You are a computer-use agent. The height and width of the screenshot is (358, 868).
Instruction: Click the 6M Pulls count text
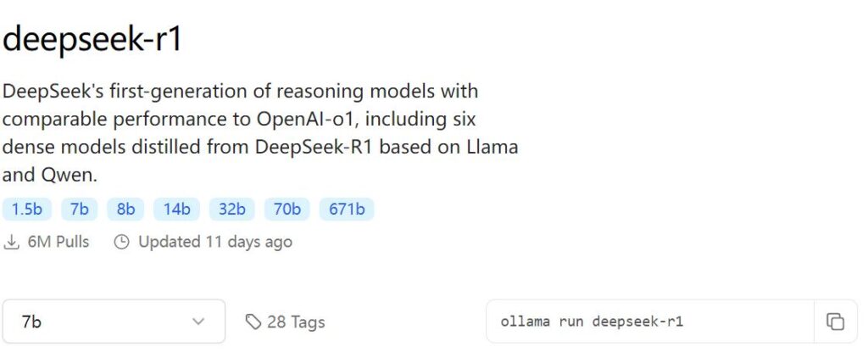[x=58, y=243]
